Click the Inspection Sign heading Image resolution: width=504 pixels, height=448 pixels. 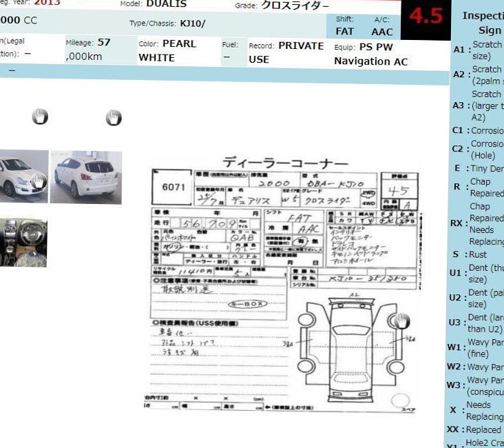(483, 23)
